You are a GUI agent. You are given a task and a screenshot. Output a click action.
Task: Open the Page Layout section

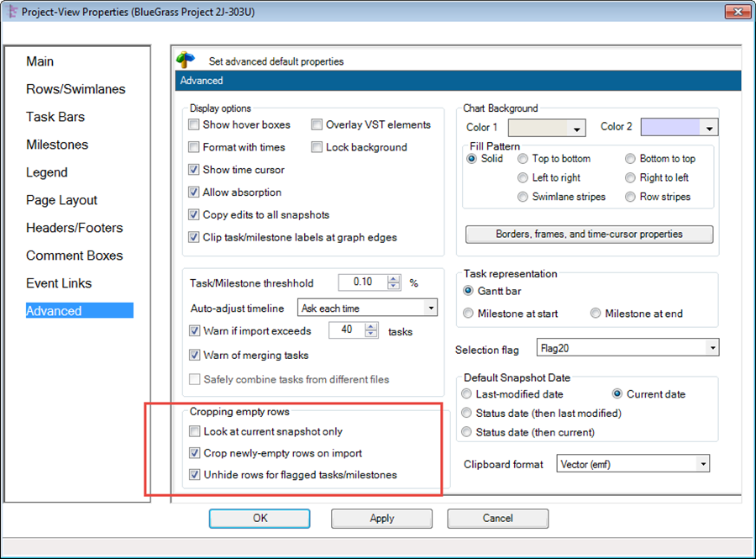pyautogui.click(x=61, y=200)
